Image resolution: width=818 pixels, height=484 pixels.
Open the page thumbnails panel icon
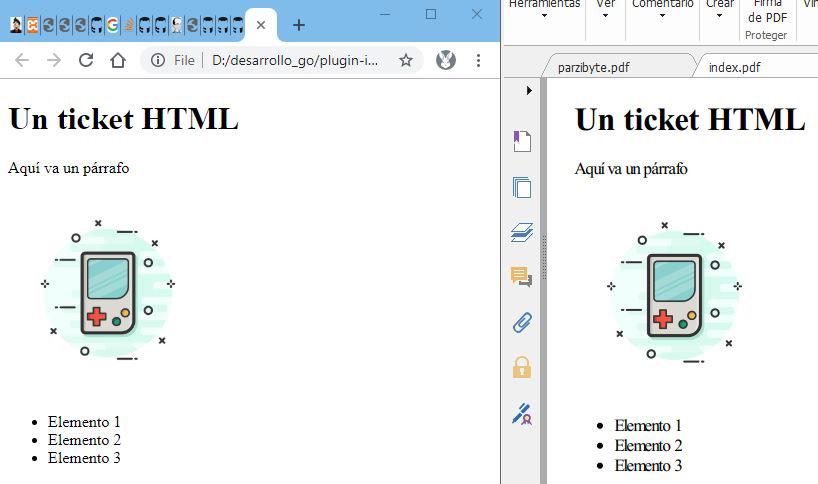point(522,187)
